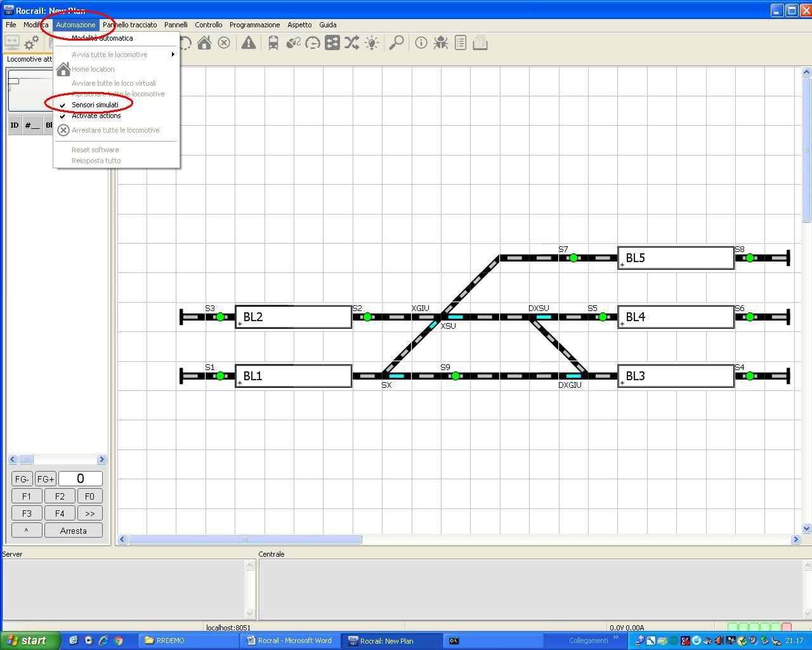Click the document list toolbar icon
The width and height of the screenshot is (812, 650).
coord(461,43)
